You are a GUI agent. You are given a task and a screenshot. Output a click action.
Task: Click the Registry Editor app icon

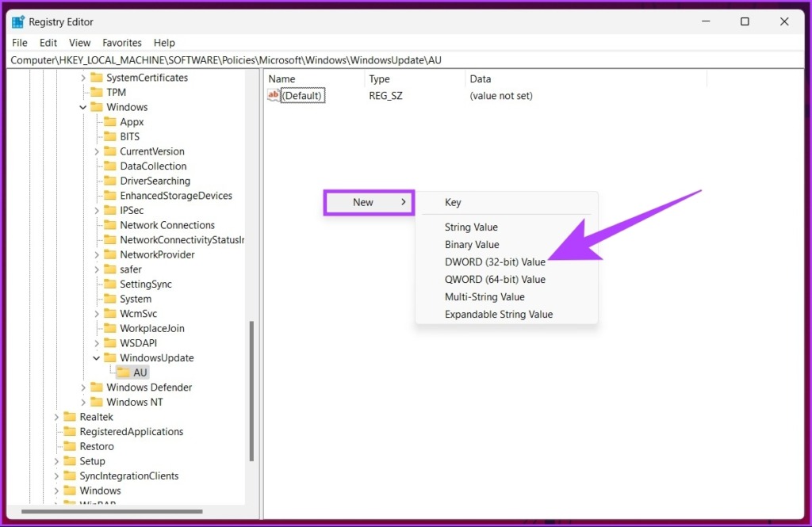(18, 21)
